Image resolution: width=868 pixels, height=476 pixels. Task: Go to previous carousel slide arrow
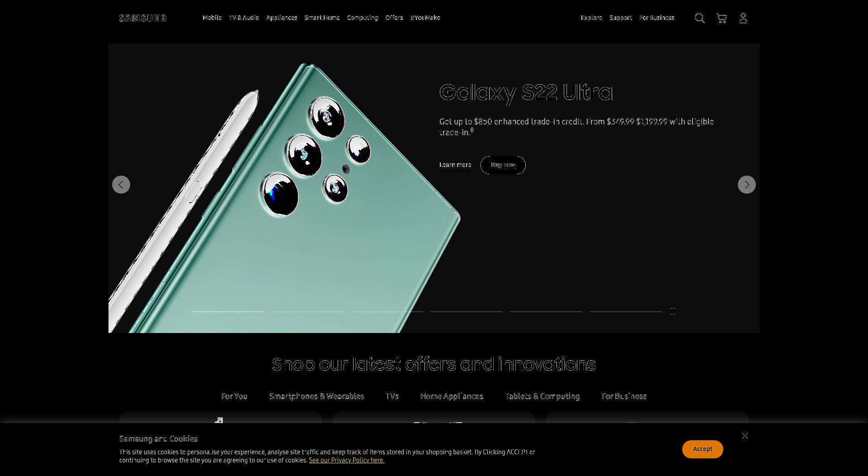coord(121,185)
